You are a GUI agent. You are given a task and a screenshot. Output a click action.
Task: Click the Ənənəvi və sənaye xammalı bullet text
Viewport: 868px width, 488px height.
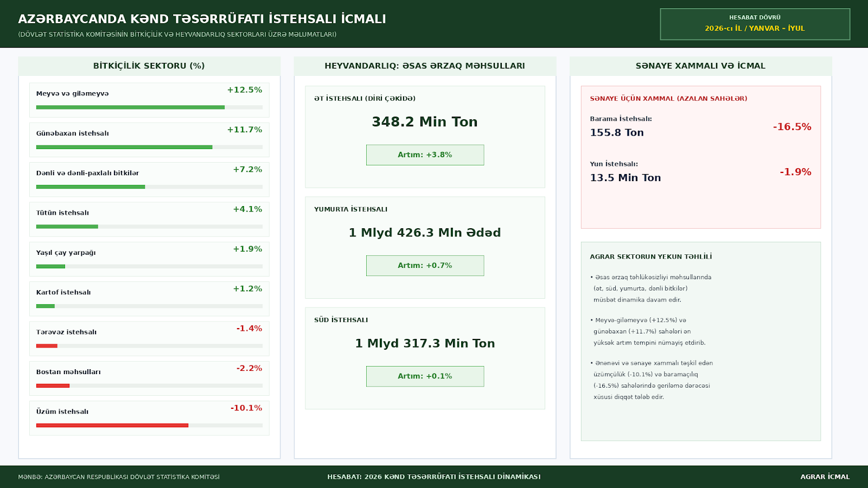tap(652, 380)
